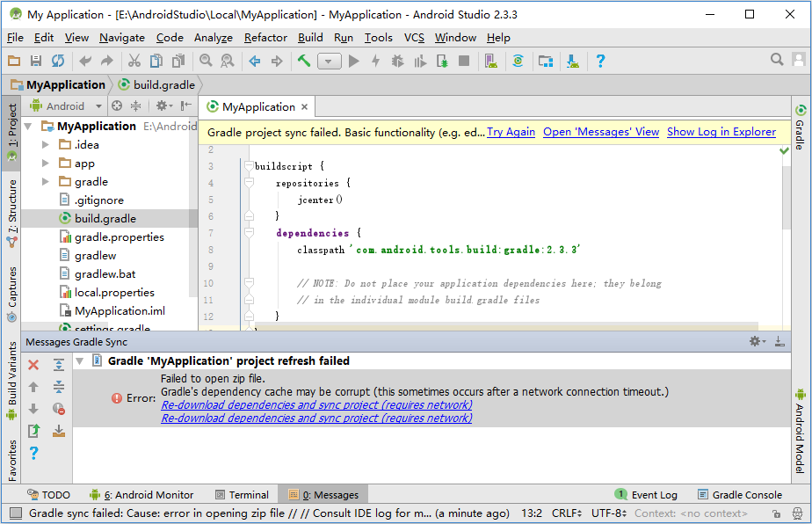
Task: Navigate Forward with the right arrow
Action: tap(277, 62)
